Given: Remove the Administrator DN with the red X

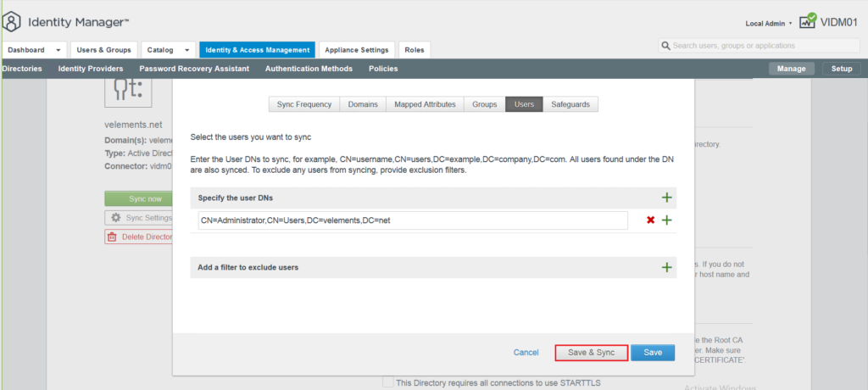Looking at the screenshot, I should [650, 220].
